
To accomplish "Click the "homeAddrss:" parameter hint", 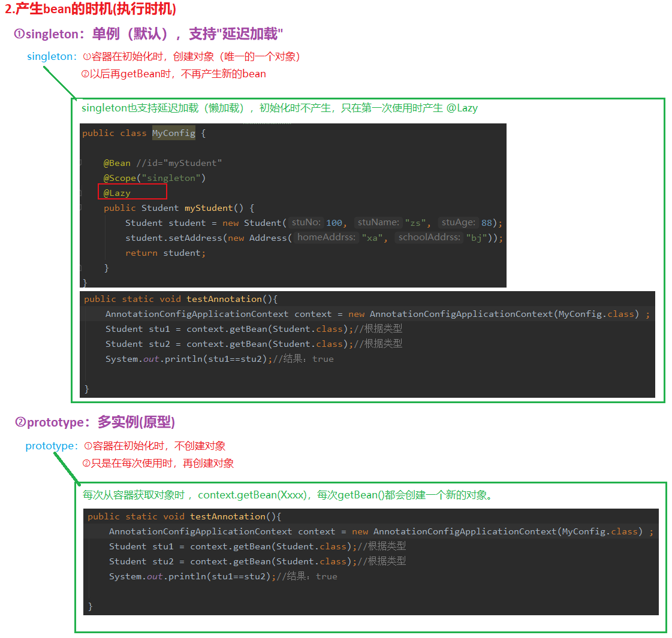I will [x=327, y=237].
